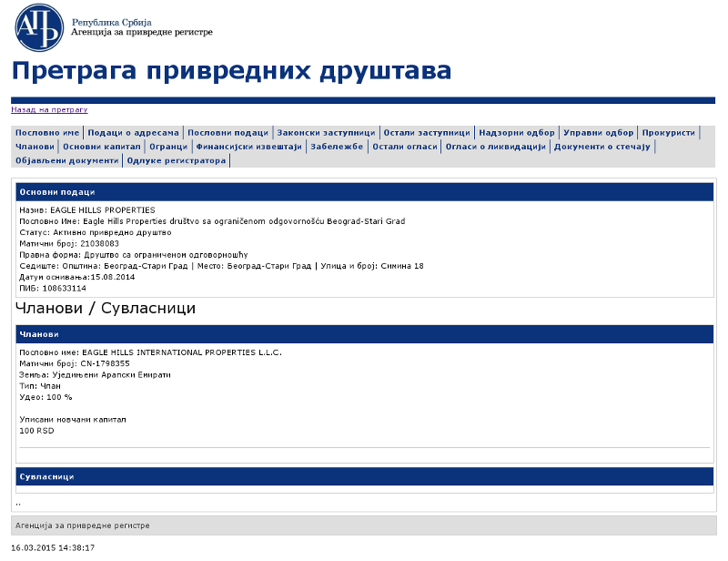
Task: Open the 'Чланови' navigation link
Action: tap(35, 147)
